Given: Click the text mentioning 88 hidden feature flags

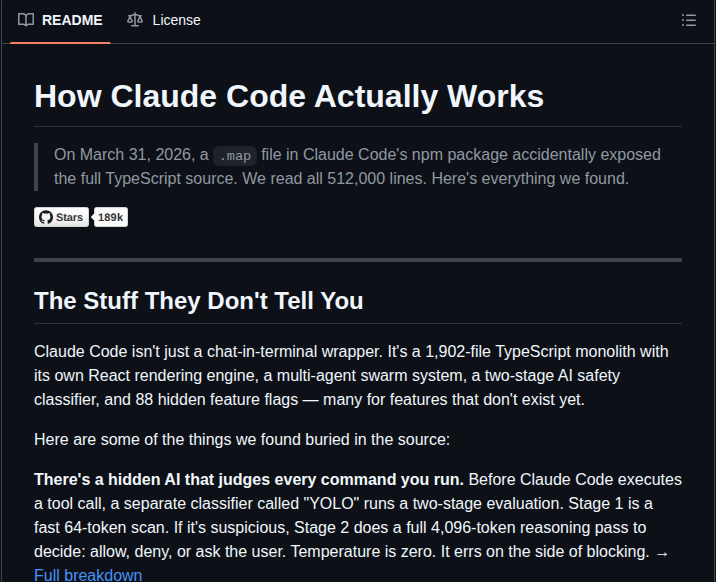Looking at the screenshot, I should [216, 400].
